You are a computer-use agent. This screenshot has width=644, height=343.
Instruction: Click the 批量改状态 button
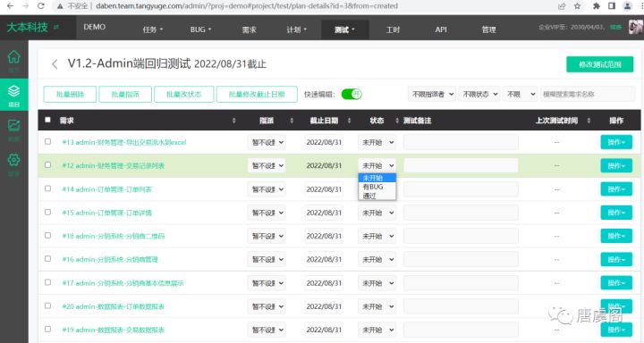[x=183, y=95]
